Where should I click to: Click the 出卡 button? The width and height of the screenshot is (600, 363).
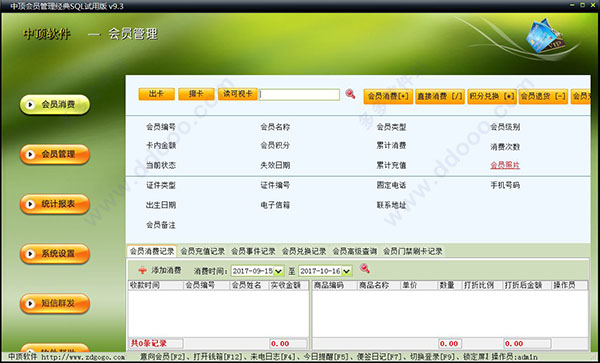point(157,94)
